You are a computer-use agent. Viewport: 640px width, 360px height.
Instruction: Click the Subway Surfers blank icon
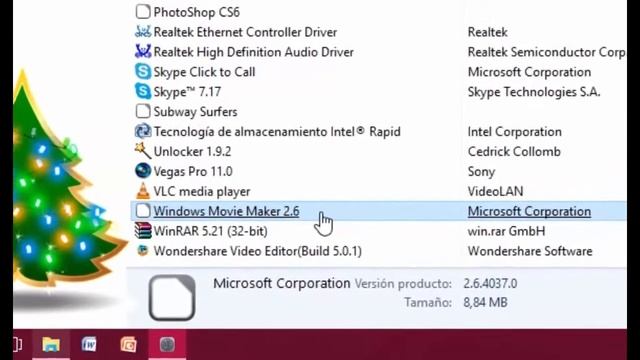coord(142,111)
